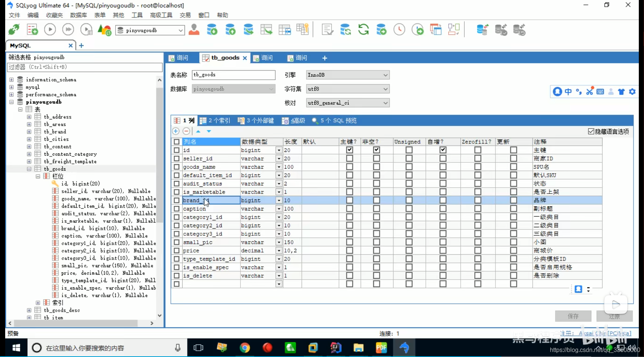This screenshot has height=357, width=644.
Task: Click the object browser refresh shapes icon
Action: (x=104, y=30)
